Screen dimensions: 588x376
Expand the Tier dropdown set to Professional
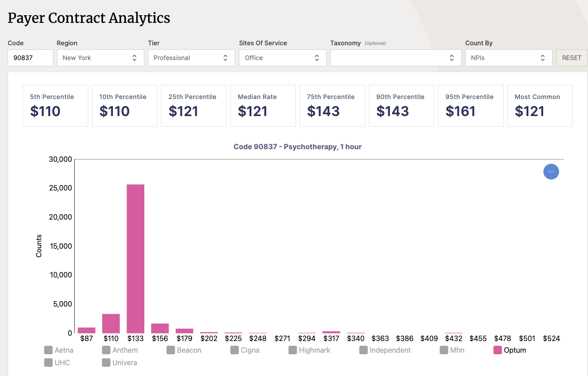[191, 58]
